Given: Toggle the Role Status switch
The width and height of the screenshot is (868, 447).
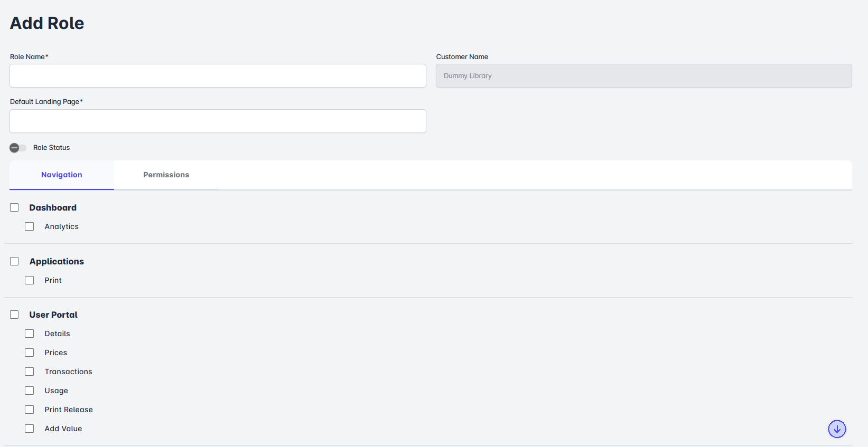Looking at the screenshot, I should [x=18, y=148].
